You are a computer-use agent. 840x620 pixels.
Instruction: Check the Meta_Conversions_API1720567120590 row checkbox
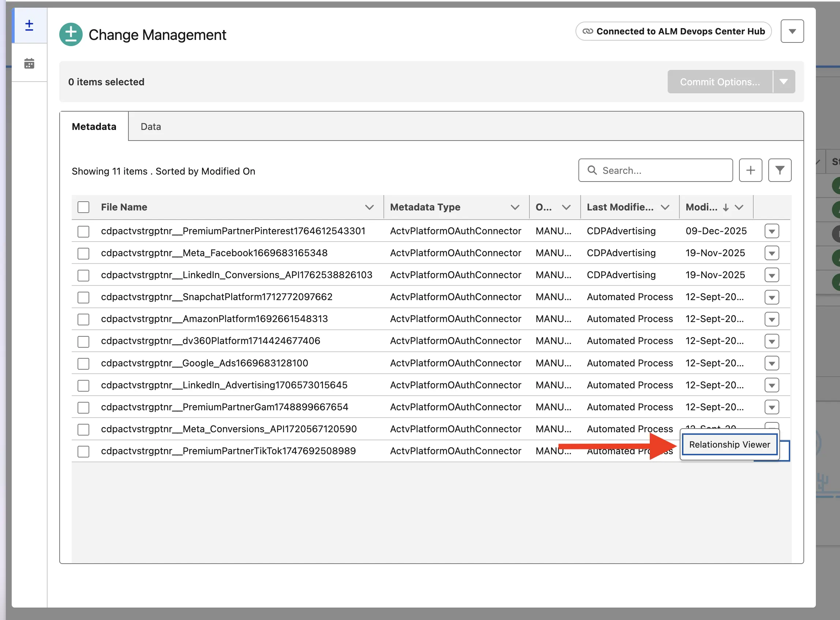(83, 429)
